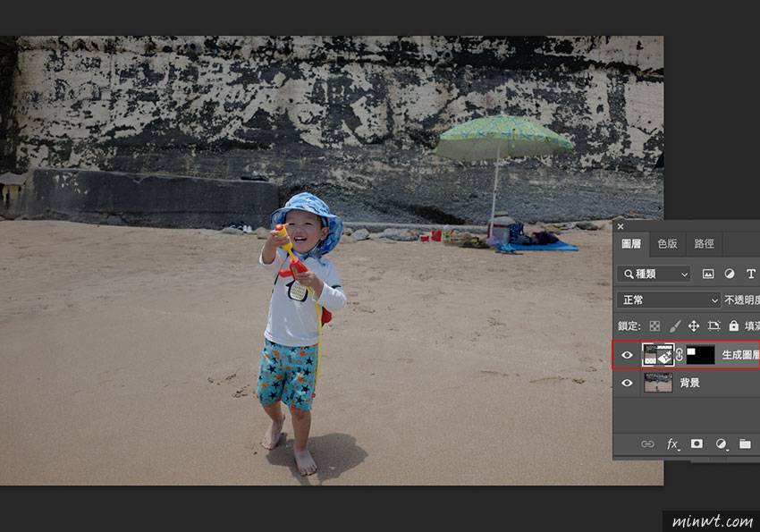Viewport: 760px width, 532px height.
Task: Switch to the 路徑 tab
Action: 704,243
